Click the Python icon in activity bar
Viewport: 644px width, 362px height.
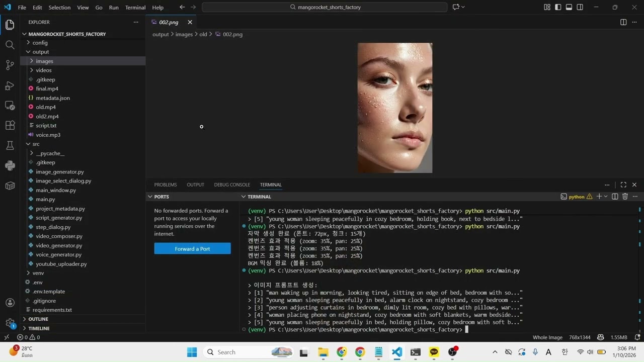[x=10, y=165]
